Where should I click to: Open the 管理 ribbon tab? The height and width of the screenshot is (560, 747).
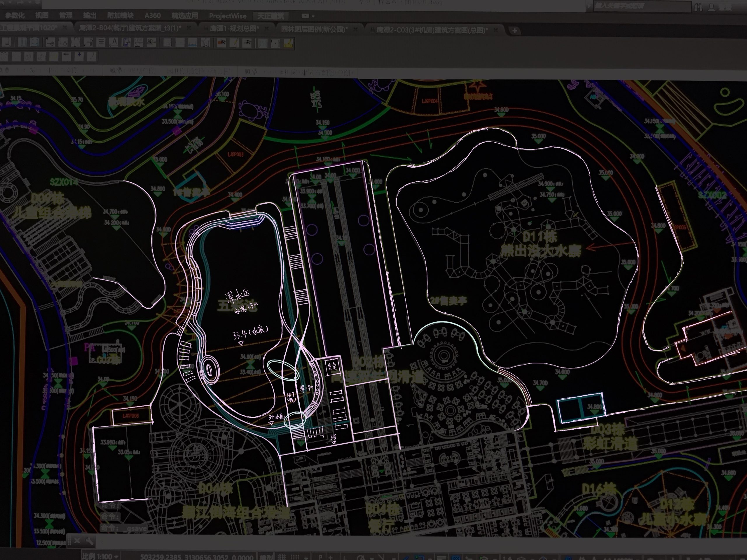pyautogui.click(x=66, y=15)
